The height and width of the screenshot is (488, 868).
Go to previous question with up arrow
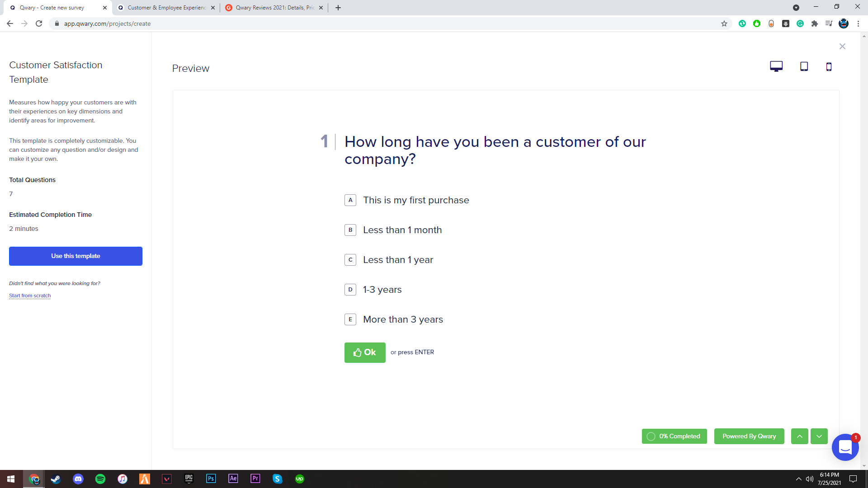(x=799, y=436)
